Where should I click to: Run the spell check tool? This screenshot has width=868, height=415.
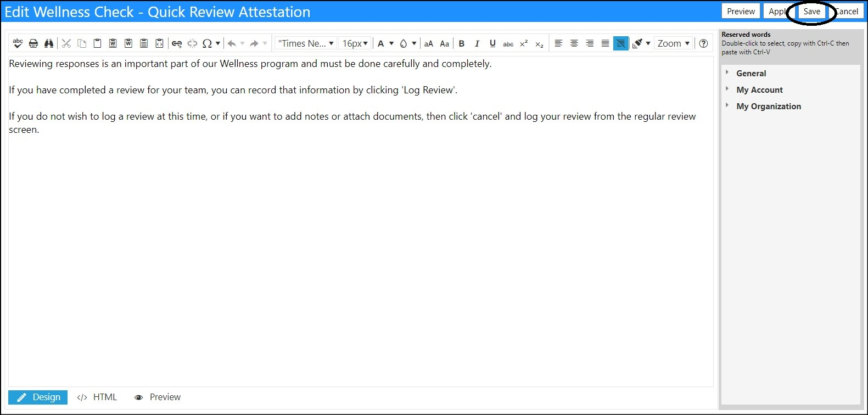pyautogui.click(x=18, y=43)
